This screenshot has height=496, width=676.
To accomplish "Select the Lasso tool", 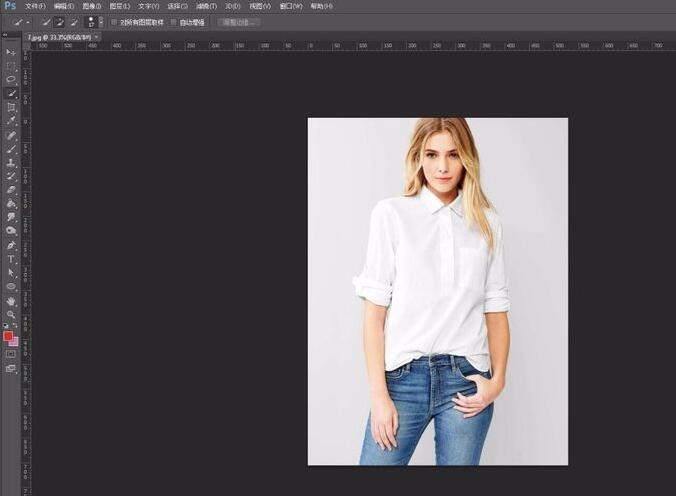I will pos(11,79).
